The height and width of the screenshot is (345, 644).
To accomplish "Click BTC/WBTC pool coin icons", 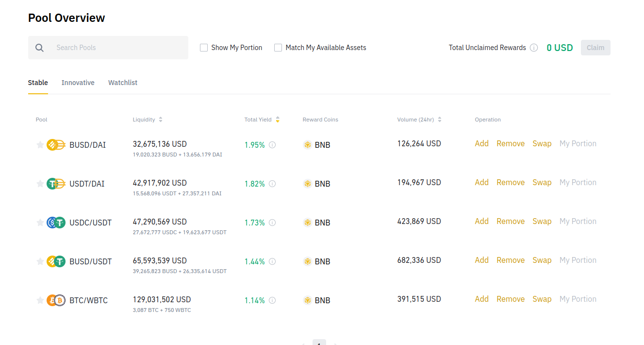I will 56,300.
